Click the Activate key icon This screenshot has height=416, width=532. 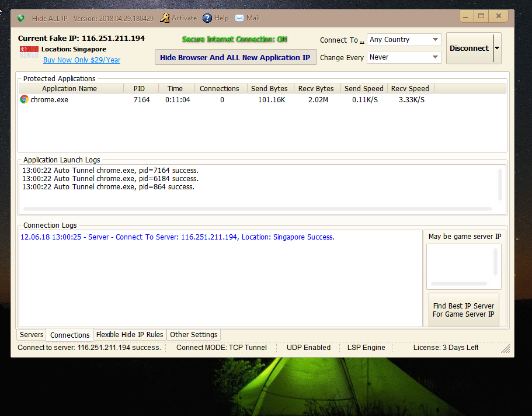click(165, 18)
